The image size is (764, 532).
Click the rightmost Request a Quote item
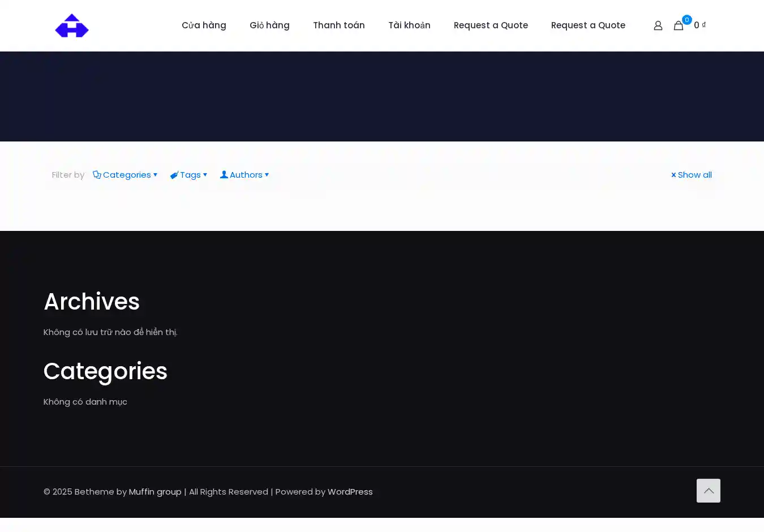pyautogui.click(x=588, y=25)
